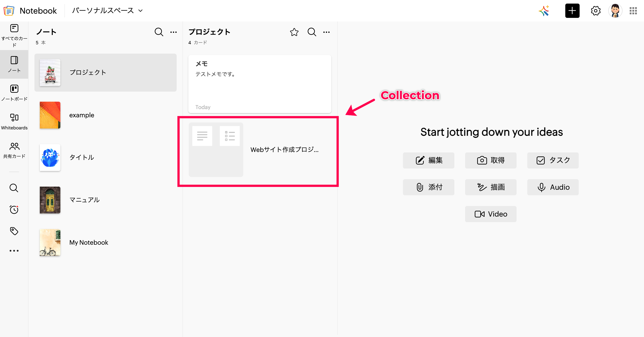Image resolution: width=644 pixels, height=337 pixels.
Task: Open the apps grid launcher
Action: [x=633, y=11]
